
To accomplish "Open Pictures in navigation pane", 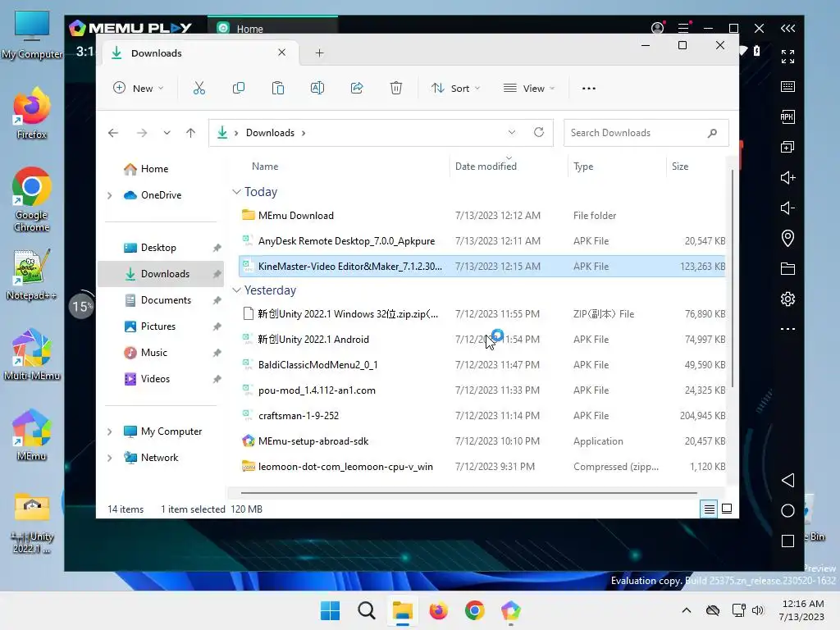I will [x=158, y=326].
